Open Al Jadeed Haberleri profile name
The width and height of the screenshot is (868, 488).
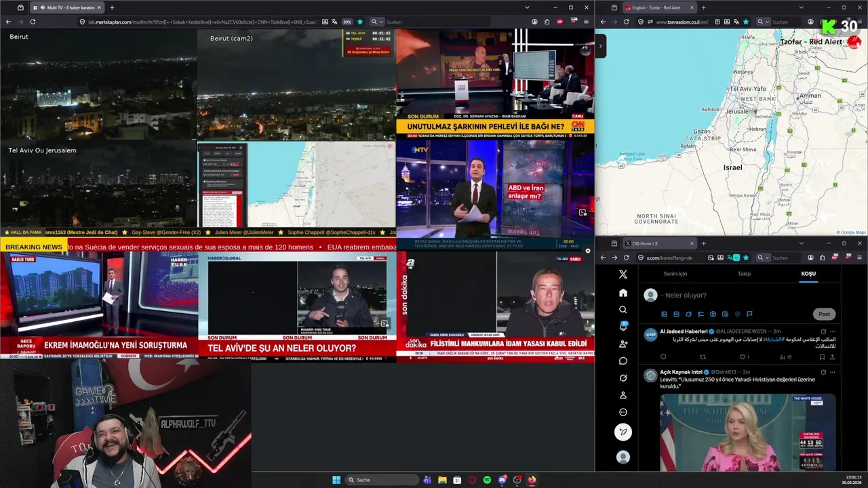(684, 331)
